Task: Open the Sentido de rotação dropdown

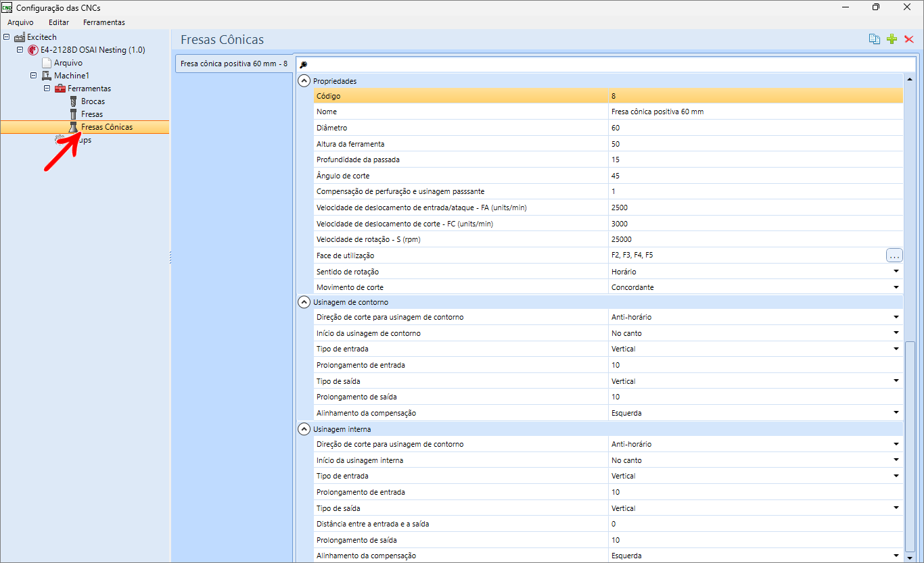Action: 896,271
